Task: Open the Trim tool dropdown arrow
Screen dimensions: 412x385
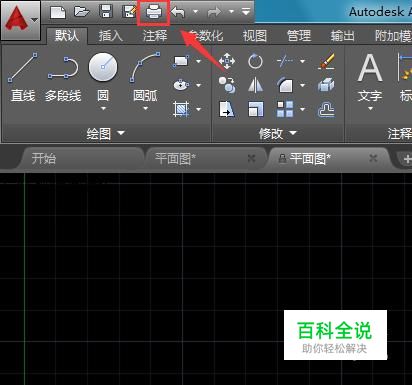Action: coord(302,61)
